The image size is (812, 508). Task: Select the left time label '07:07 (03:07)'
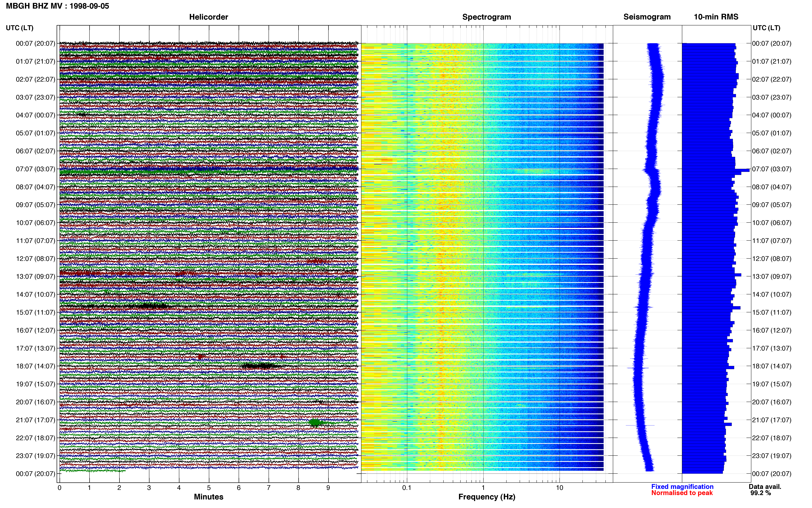pos(35,169)
